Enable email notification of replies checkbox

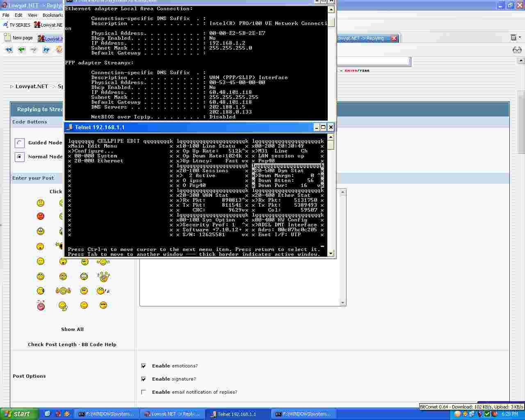click(x=144, y=392)
